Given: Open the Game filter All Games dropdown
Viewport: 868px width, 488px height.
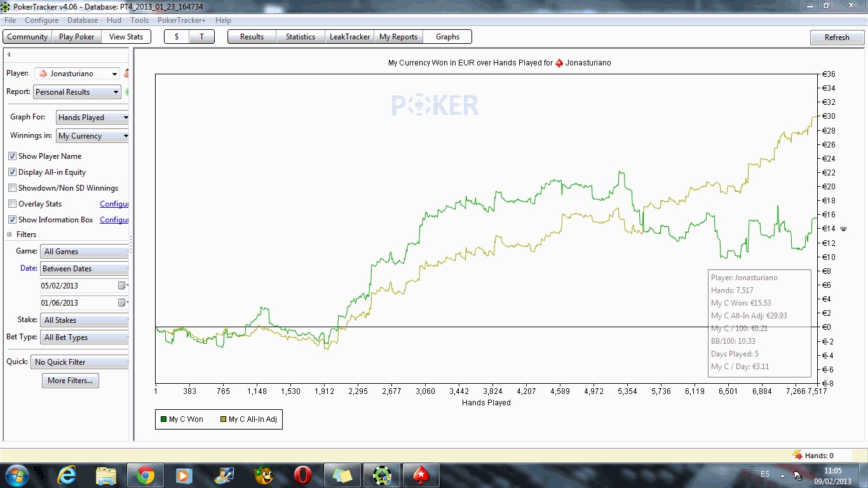Looking at the screenshot, I should [85, 252].
